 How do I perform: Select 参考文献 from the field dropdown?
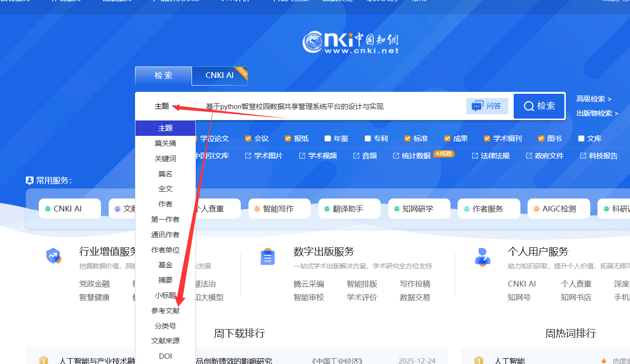tap(165, 311)
